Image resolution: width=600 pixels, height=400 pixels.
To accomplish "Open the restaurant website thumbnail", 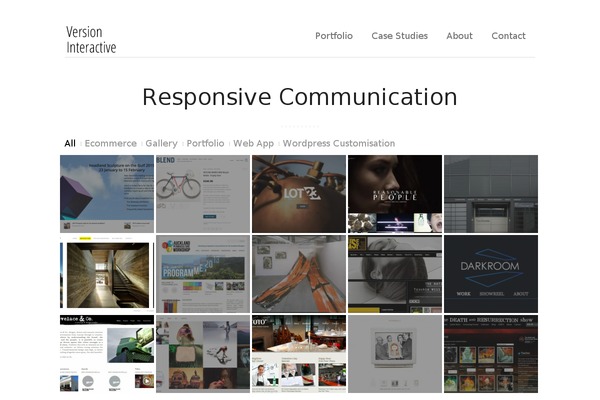I will tap(299, 354).
